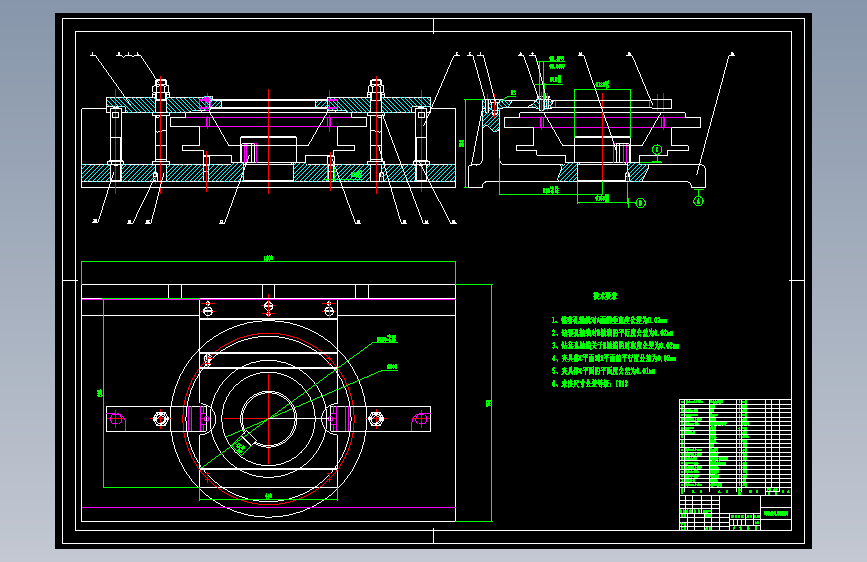Select overall width dimension above plan view
This screenshot has height=562, width=867.
pyautogui.click(x=268, y=258)
